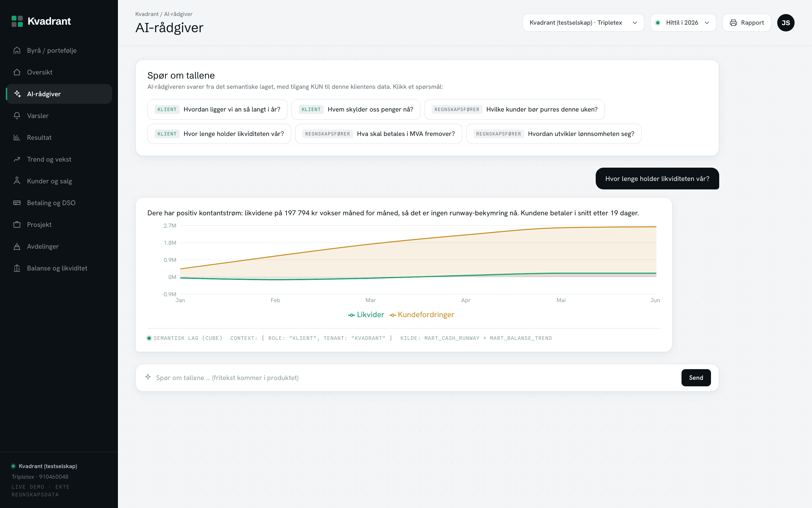
Task: Click the AI-rådgiver breadcrumb segment
Action: pos(178,14)
